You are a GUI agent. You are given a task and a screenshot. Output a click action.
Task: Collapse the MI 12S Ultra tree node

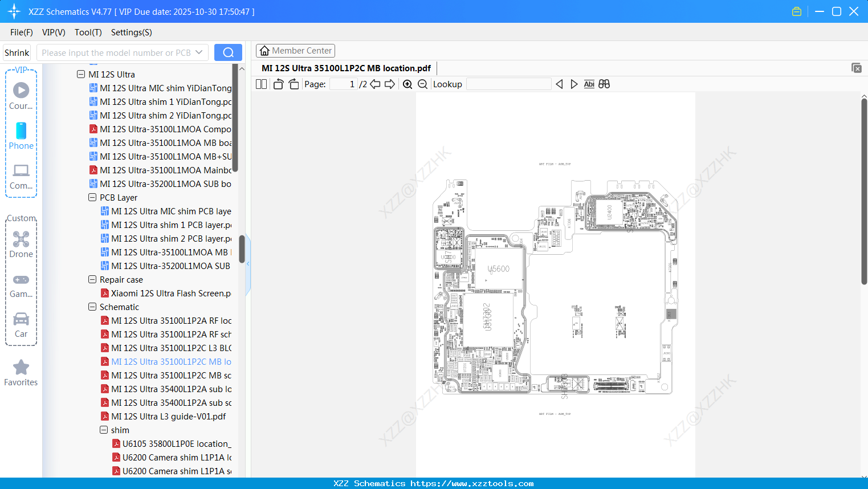click(x=81, y=74)
